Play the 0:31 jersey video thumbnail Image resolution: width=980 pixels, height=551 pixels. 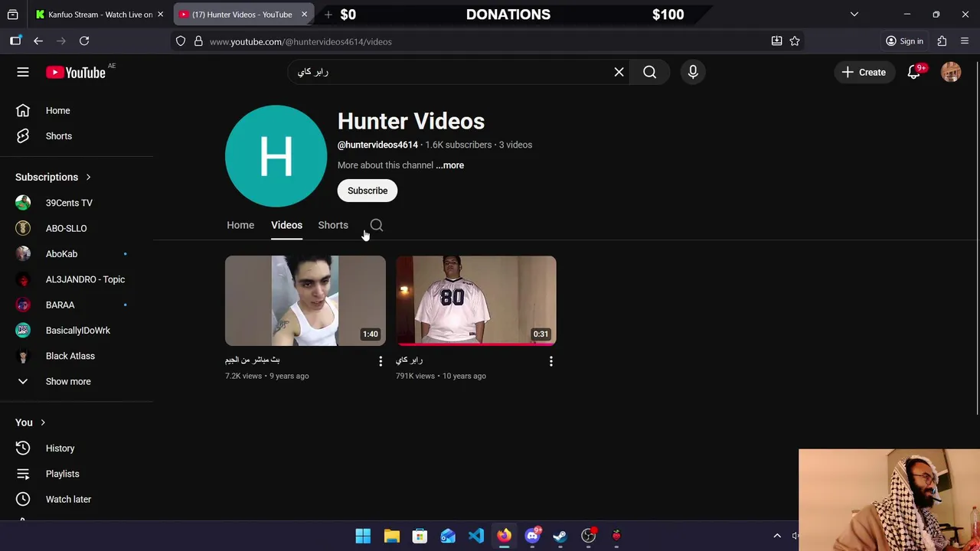pyautogui.click(x=476, y=301)
